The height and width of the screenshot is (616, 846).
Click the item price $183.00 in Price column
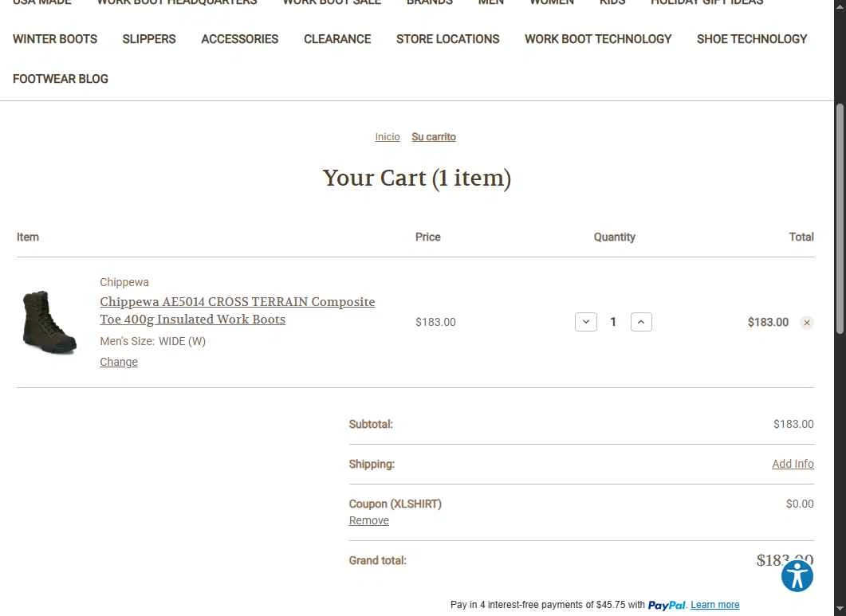click(435, 322)
